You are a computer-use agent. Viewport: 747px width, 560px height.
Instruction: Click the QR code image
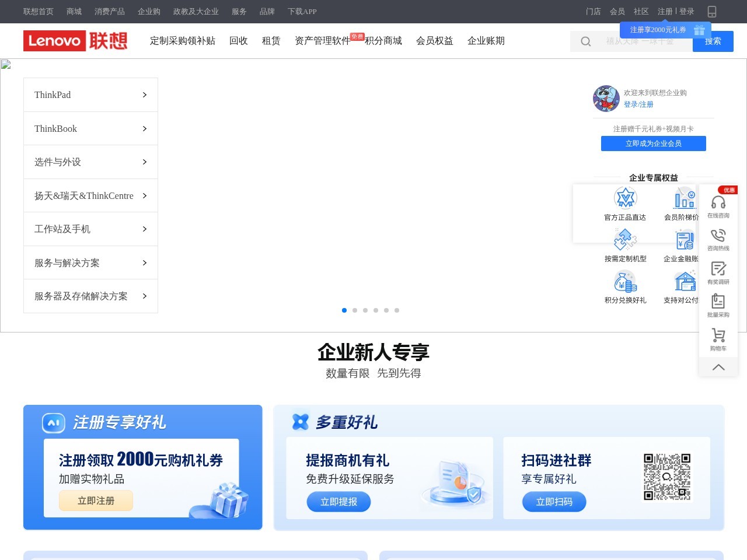tap(667, 477)
